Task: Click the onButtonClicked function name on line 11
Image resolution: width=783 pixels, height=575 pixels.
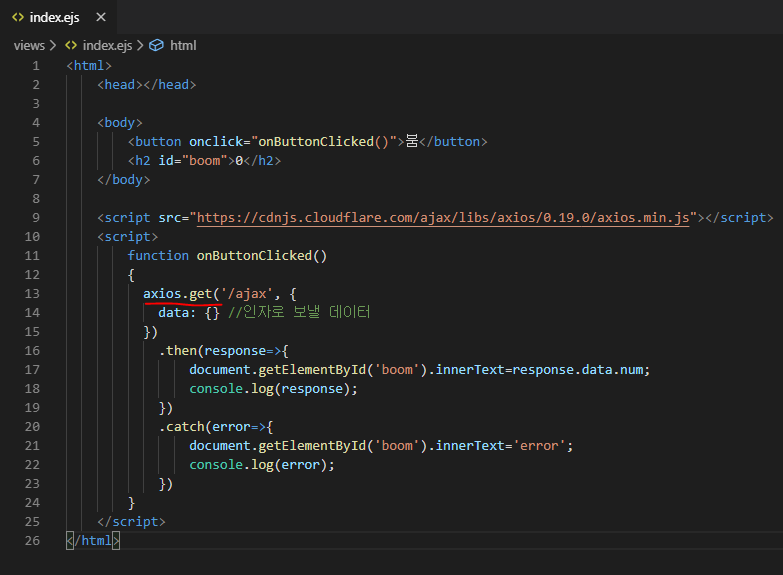Action: 254,255
